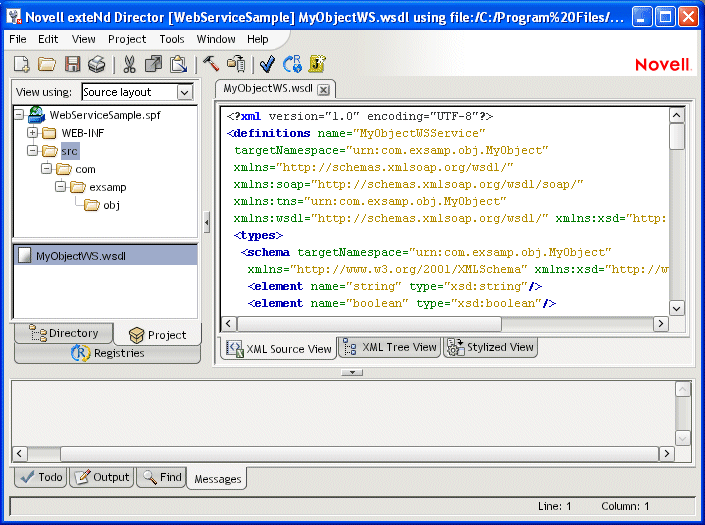
Task: Click the Copy toolbar icon
Action: 153,64
